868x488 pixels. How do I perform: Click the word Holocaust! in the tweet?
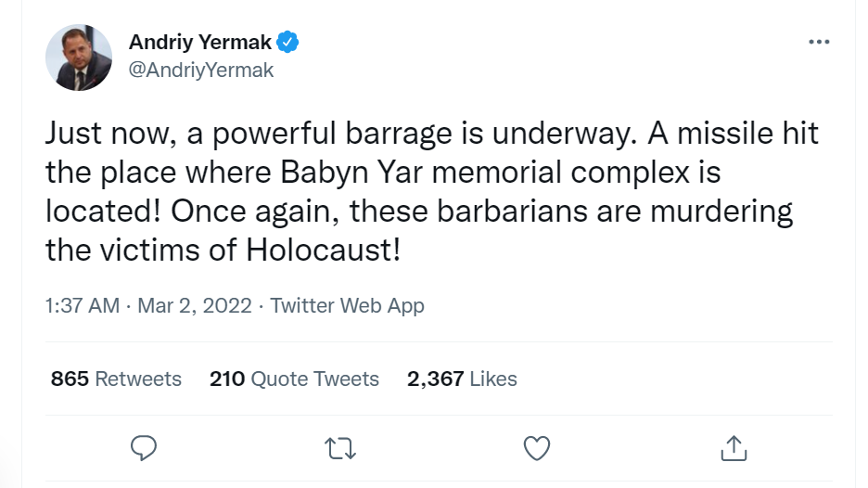point(323,250)
